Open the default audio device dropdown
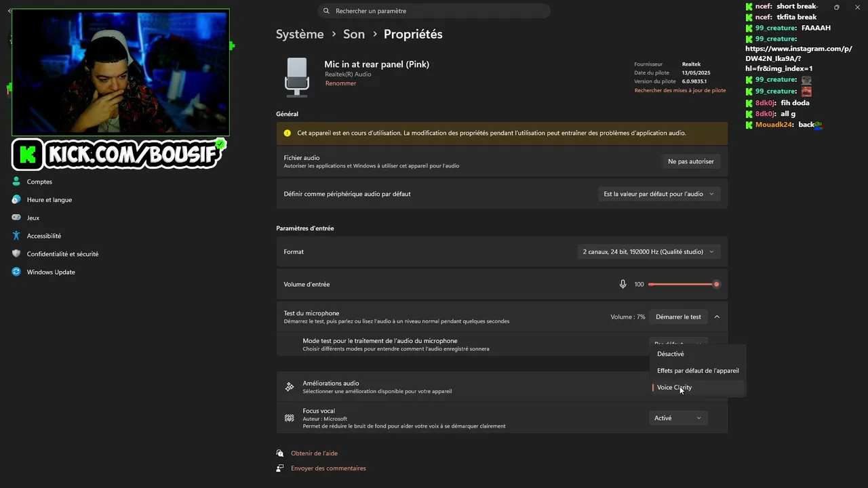Image resolution: width=868 pixels, height=488 pixels. [658, 194]
